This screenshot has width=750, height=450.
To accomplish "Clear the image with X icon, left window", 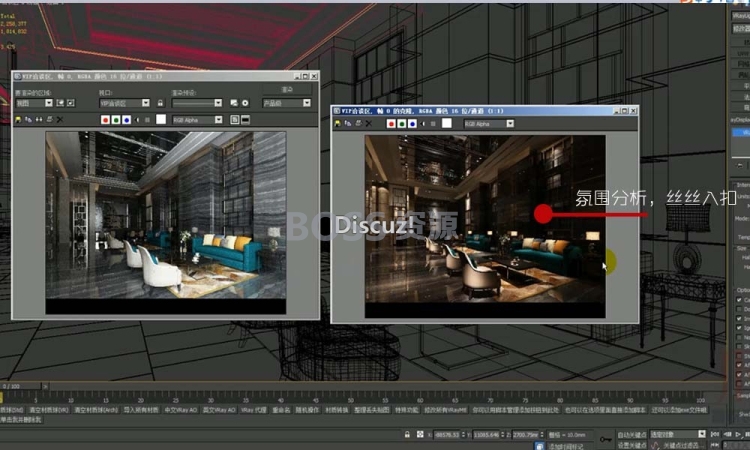I will coord(60,120).
